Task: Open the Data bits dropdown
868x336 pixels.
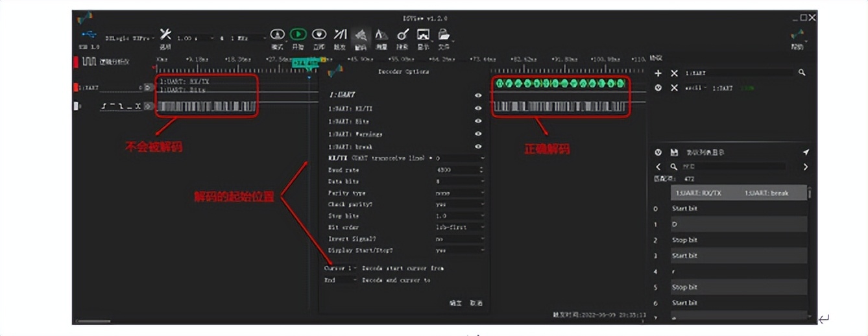Action: [459, 181]
